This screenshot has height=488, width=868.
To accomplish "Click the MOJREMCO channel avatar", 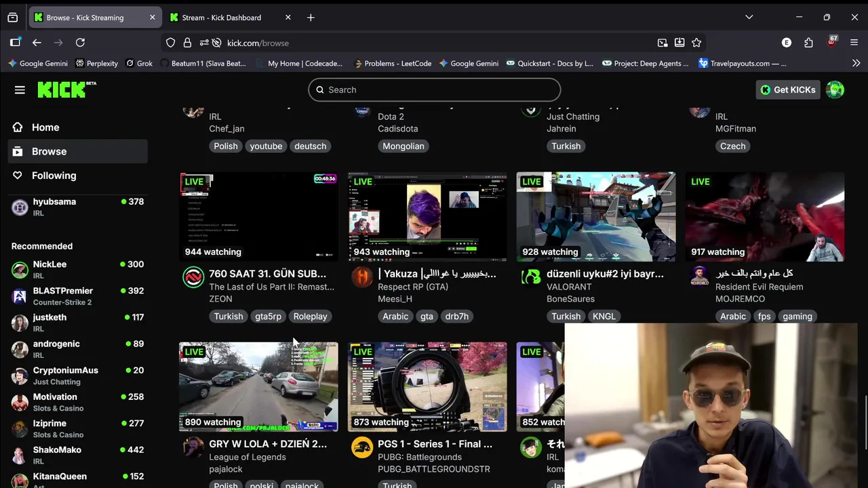I will [700, 277].
